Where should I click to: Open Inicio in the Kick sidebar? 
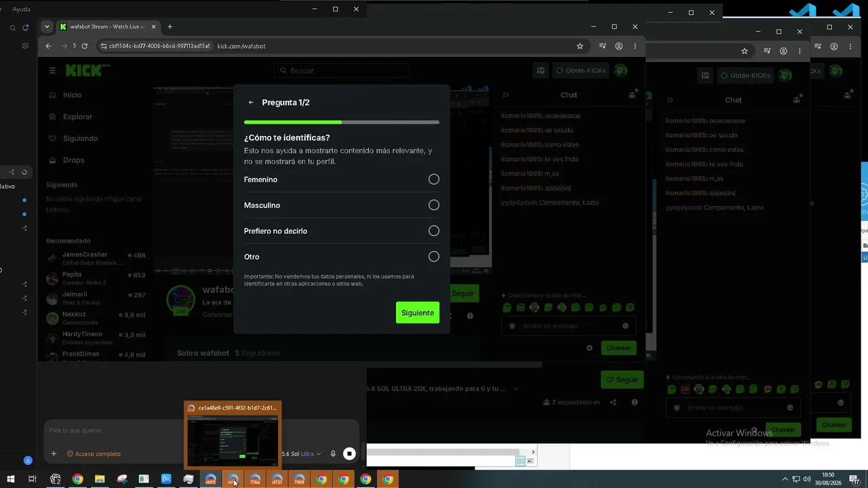65,95
